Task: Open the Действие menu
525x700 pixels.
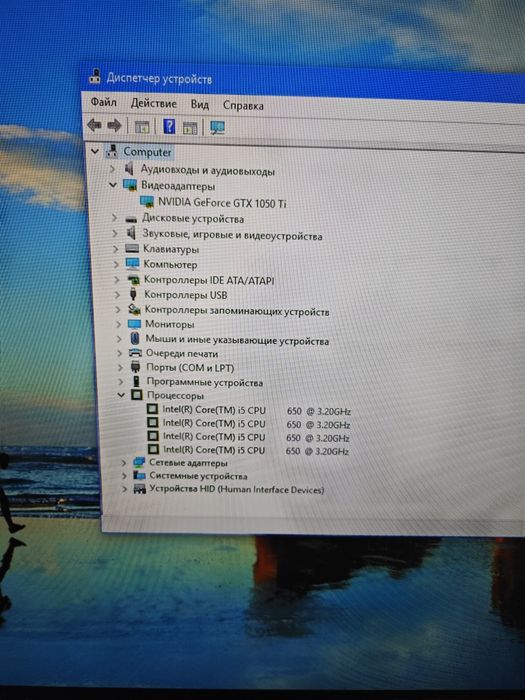Action: pos(154,104)
